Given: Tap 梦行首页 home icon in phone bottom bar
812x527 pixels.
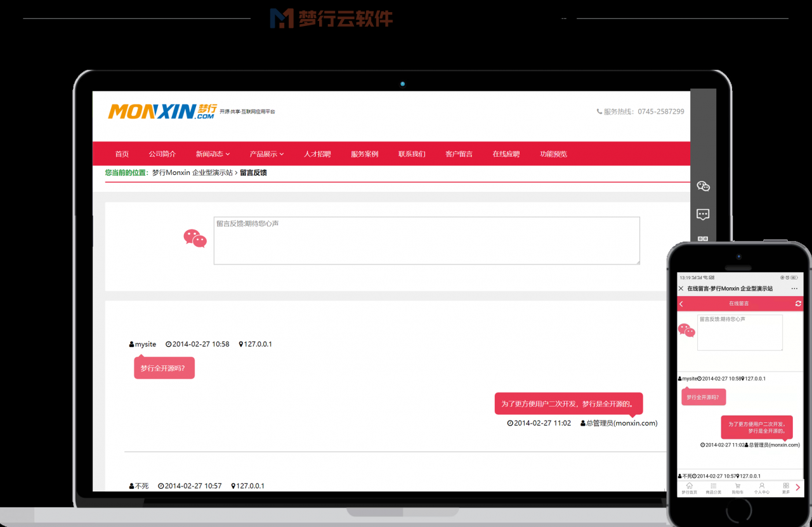Looking at the screenshot, I should tap(690, 486).
